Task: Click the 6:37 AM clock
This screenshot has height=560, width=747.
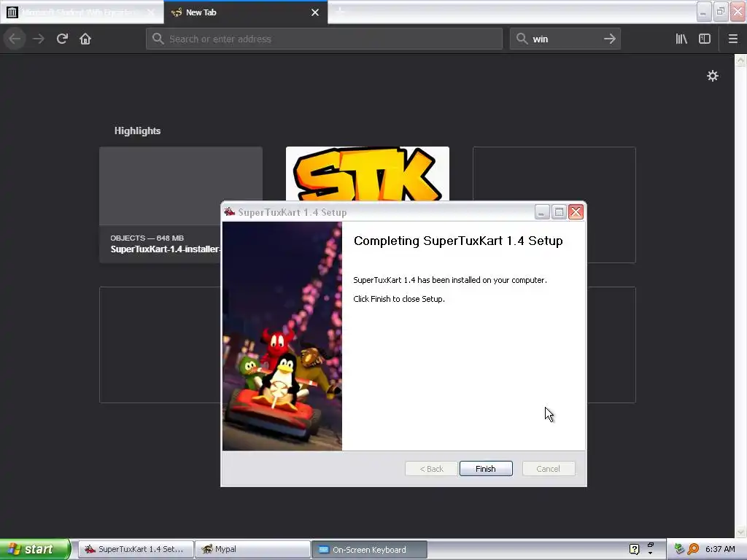Action: 720,549
